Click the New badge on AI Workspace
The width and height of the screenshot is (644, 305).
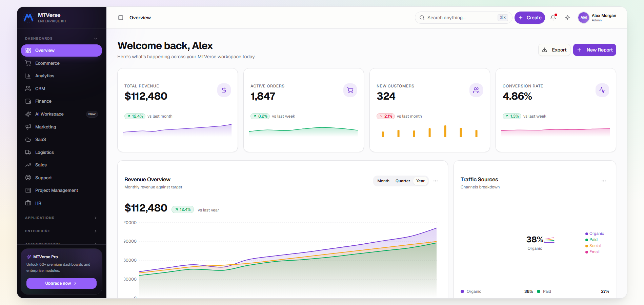coord(92,114)
